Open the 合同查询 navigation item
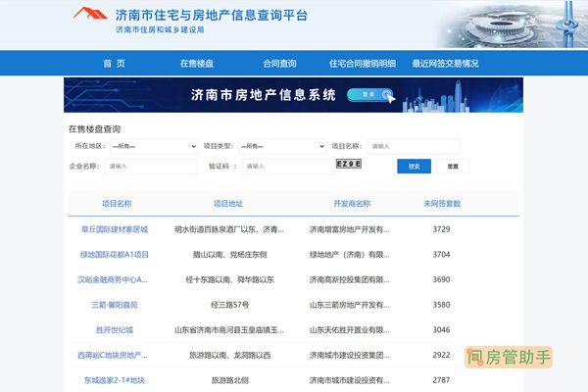This screenshot has width=588, height=392. pos(279,64)
